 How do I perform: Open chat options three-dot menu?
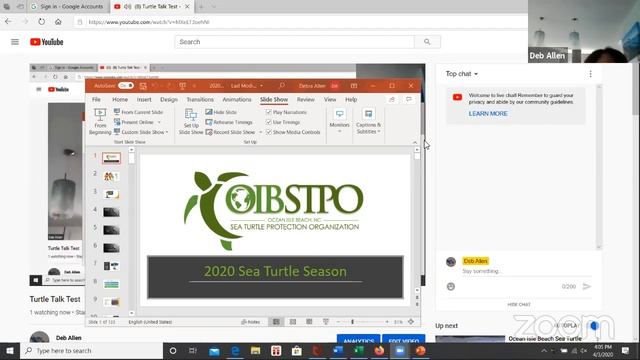(590, 74)
